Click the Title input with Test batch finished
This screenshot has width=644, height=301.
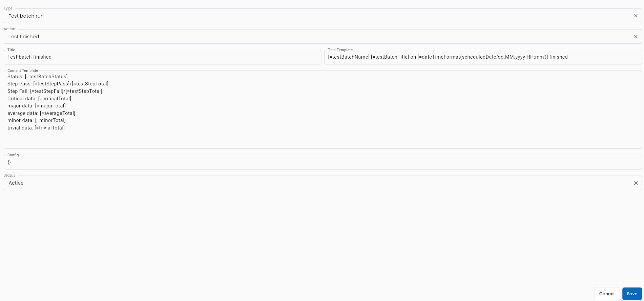(x=162, y=57)
